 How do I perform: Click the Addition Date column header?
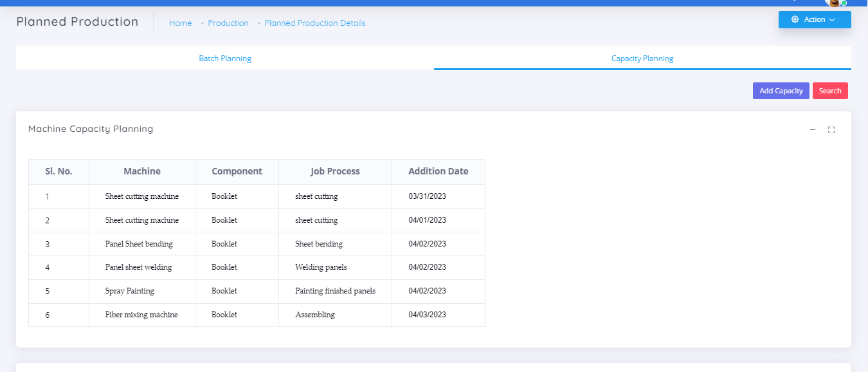click(x=439, y=171)
